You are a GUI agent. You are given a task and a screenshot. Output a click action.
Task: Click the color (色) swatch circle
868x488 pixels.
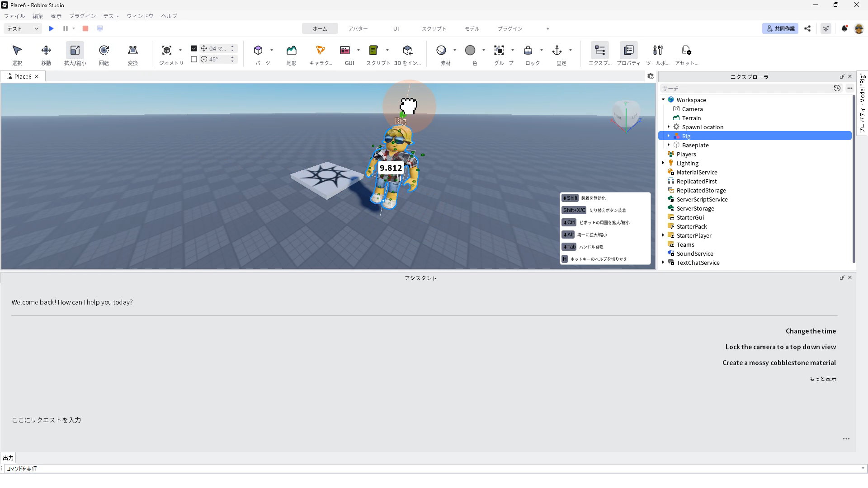click(x=470, y=51)
